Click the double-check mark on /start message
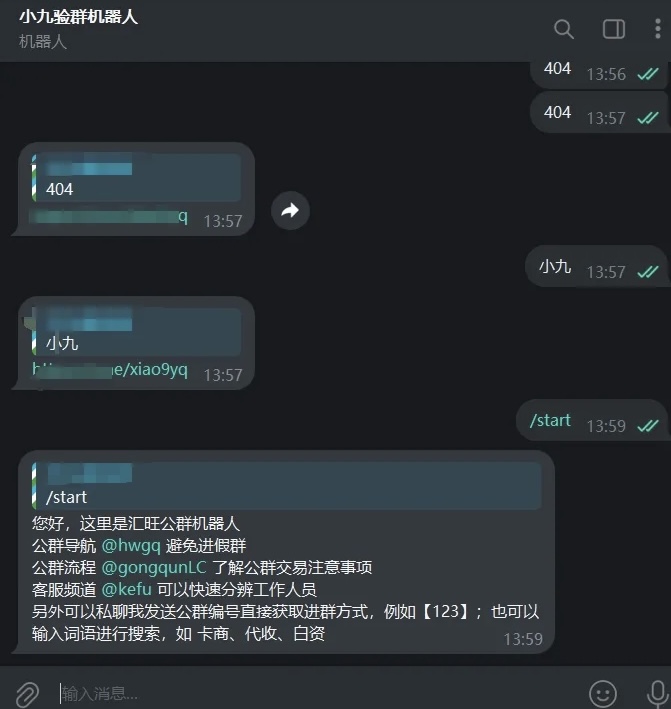The width and height of the screenshot is (671, 709). point(647,425)
